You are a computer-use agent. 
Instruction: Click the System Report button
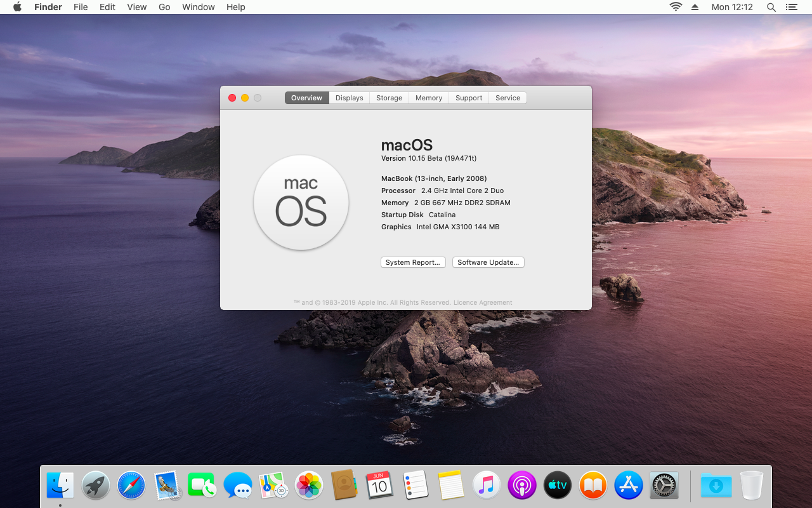click(x=413, y=262)
